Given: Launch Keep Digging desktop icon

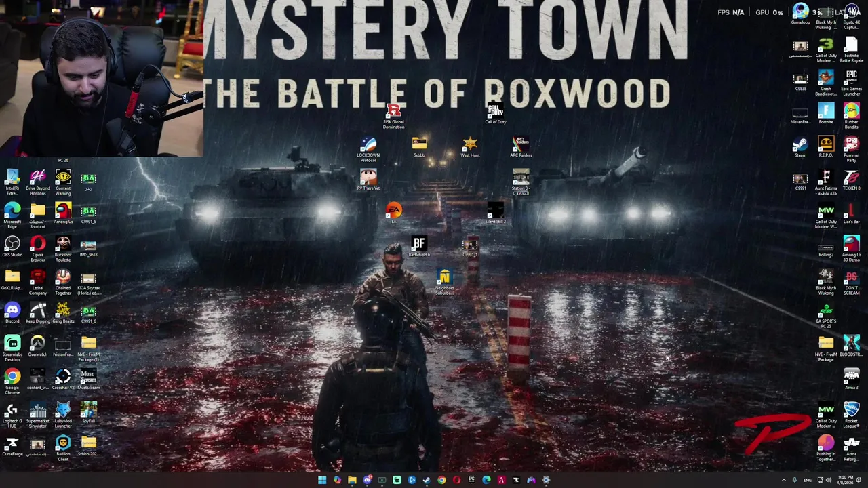Looking at the screenshot, I should 38,312.
